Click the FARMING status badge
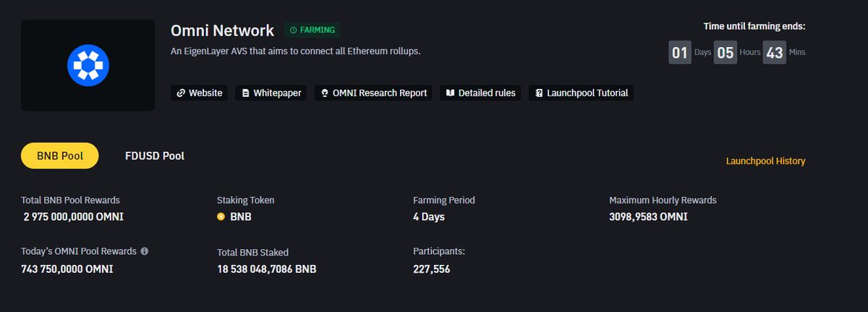The width and height of the screenshot is (868, 312). [312, 30]
